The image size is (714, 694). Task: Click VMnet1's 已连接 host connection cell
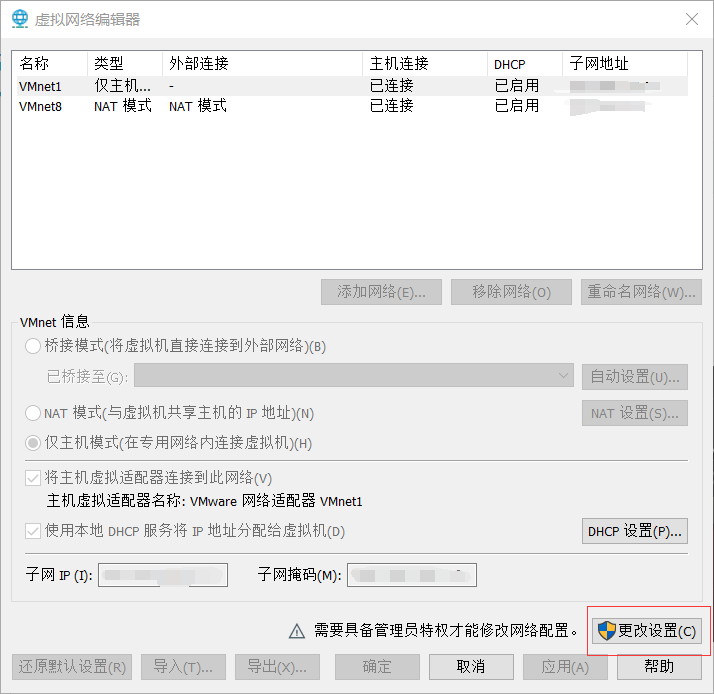click(391, 86)
